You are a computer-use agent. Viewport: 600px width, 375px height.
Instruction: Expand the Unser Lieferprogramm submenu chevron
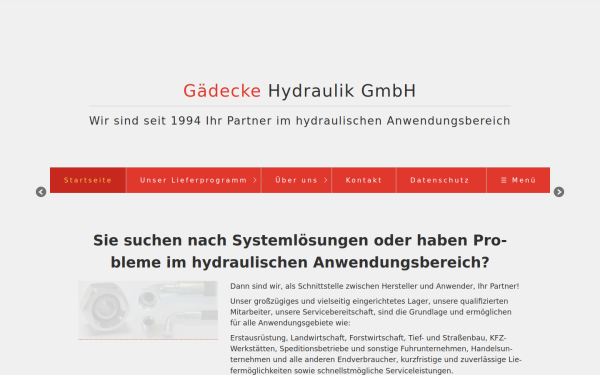255,180
